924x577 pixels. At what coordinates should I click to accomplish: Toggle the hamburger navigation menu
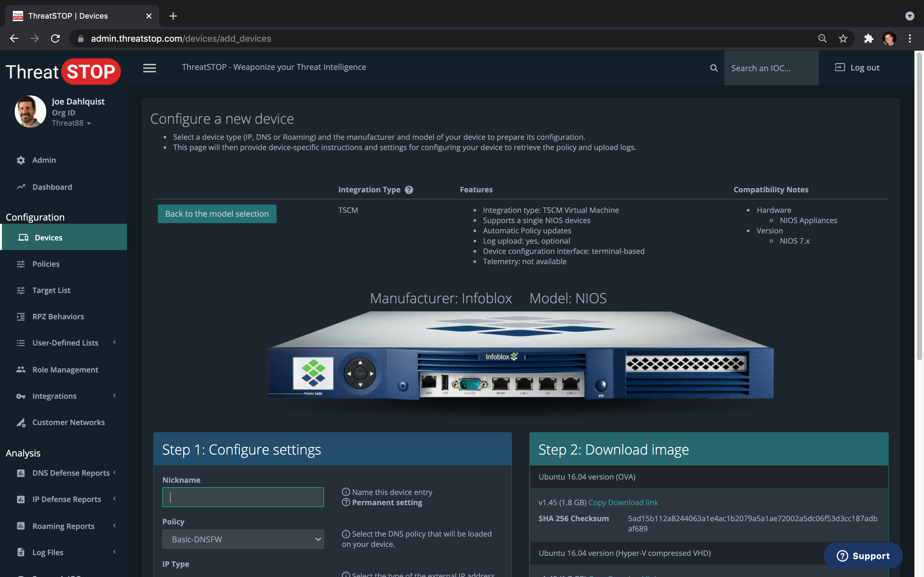pyautogui.click(x=149, y=68)
